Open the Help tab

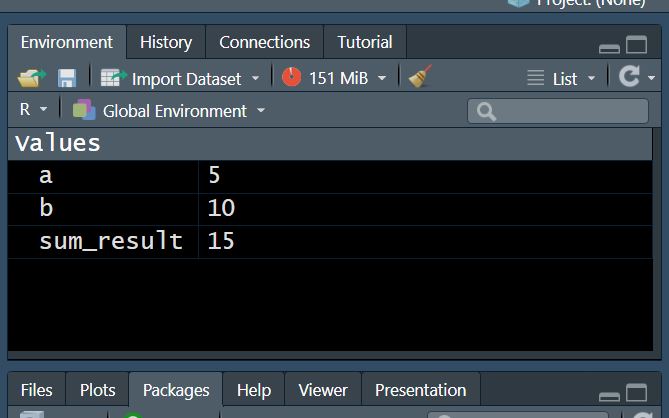(254, 390)
